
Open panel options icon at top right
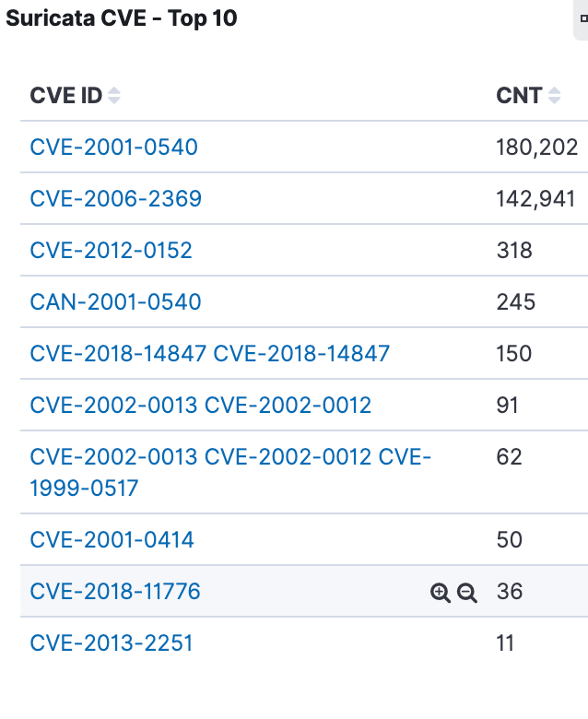582,19
